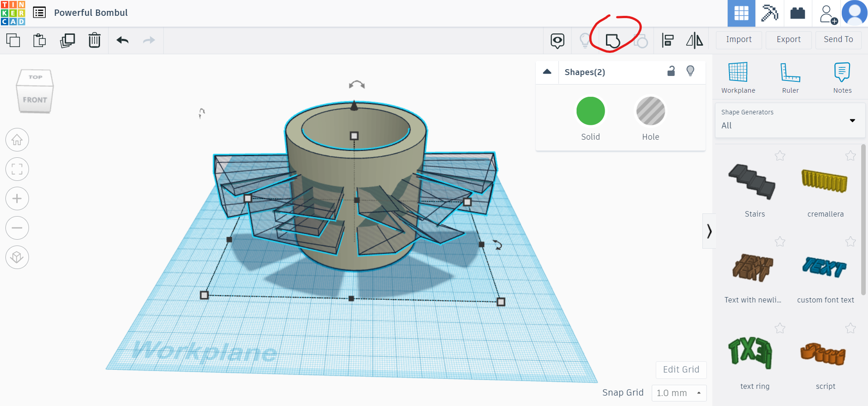Select the Workplane tool
This screenshot has width=868, height=406.
pyautogui.click(x=738, y=78)
